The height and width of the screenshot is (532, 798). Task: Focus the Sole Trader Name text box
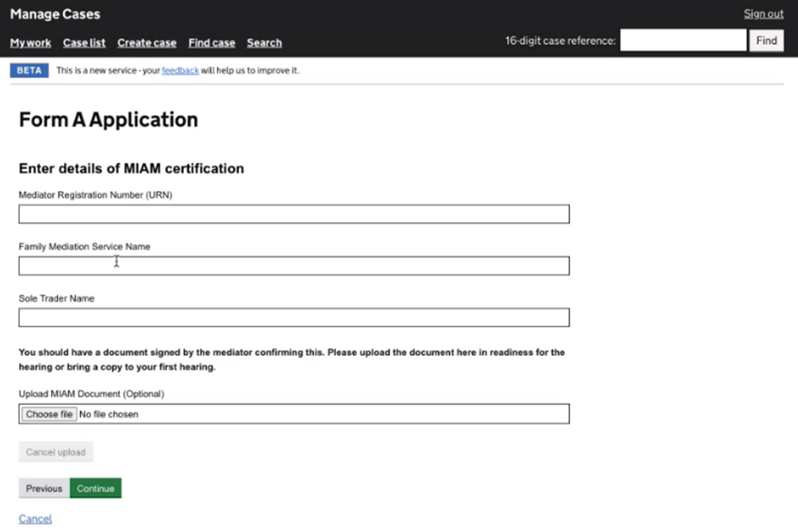(293, 318)
